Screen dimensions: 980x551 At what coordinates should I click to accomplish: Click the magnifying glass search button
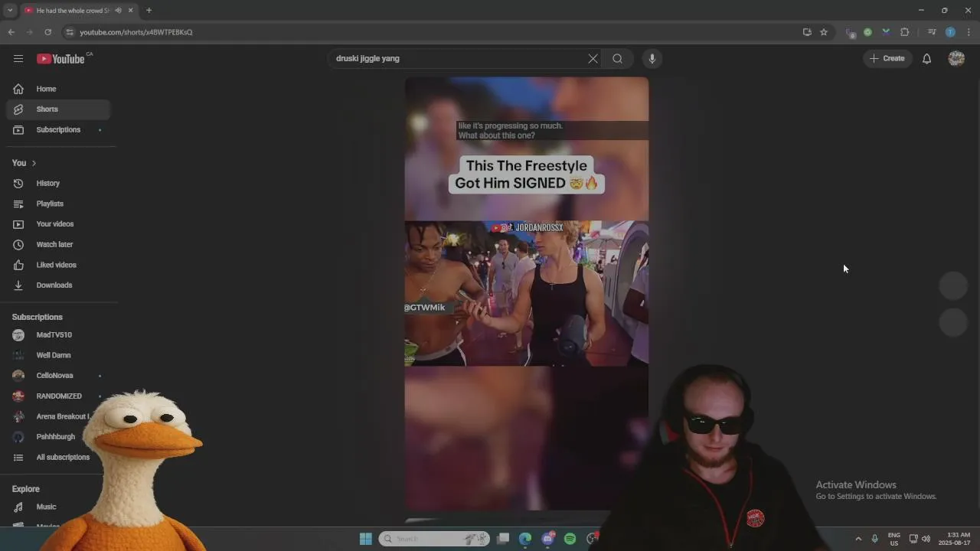click(x=617, y=58)
